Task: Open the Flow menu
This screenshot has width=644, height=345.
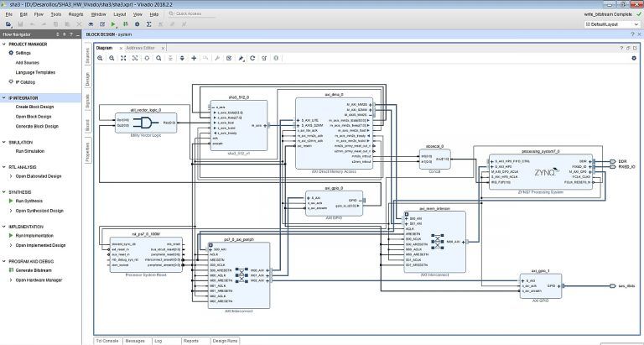Action: 39,14
